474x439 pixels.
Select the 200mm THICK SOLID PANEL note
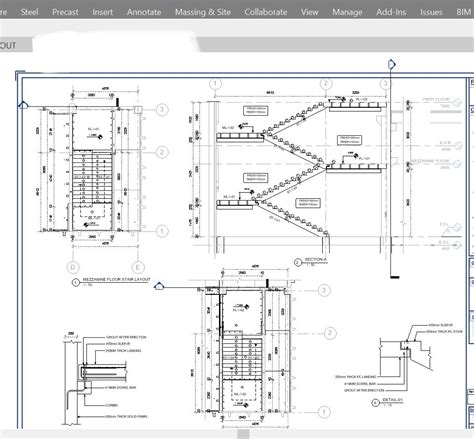[126, 416]
